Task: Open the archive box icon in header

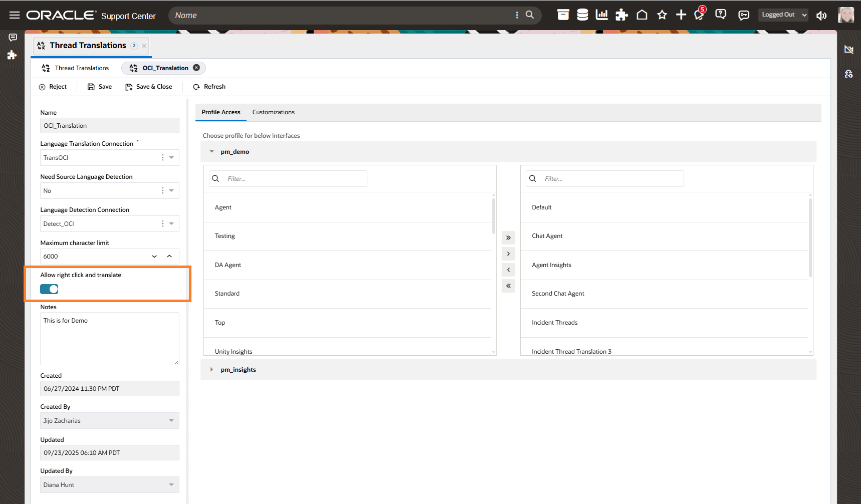Action: click(563, 15)
